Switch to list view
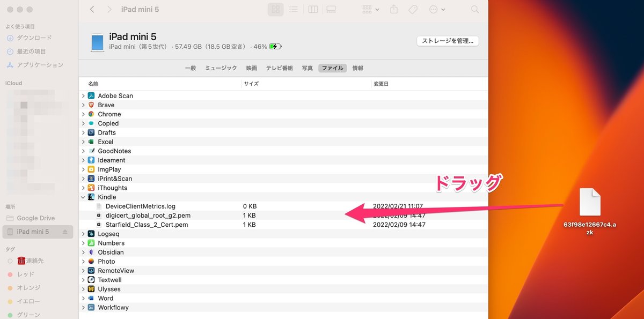This screenshot has width=644, height=319. (x=293, y=10)
